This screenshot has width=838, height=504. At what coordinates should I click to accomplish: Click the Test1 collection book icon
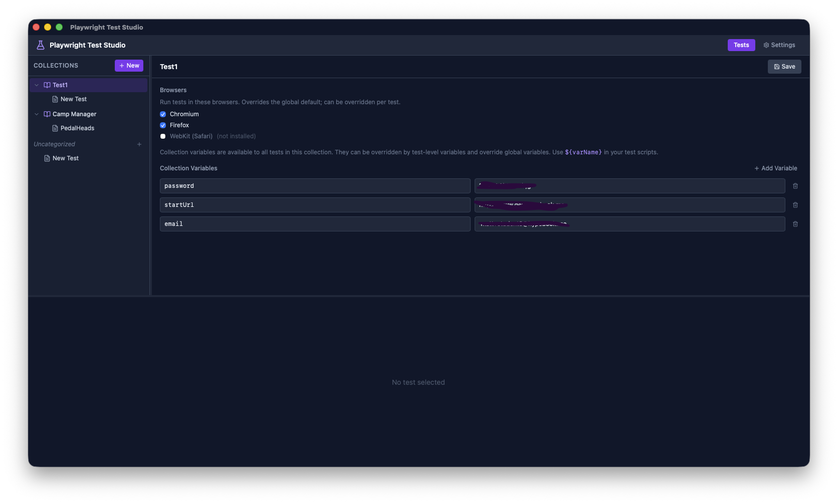[x=47, y=85]
